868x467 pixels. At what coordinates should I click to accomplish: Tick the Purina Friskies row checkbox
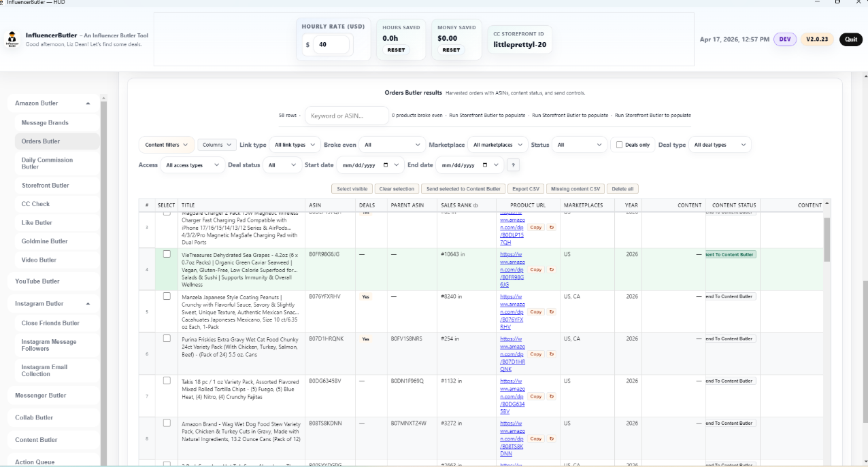167,339
